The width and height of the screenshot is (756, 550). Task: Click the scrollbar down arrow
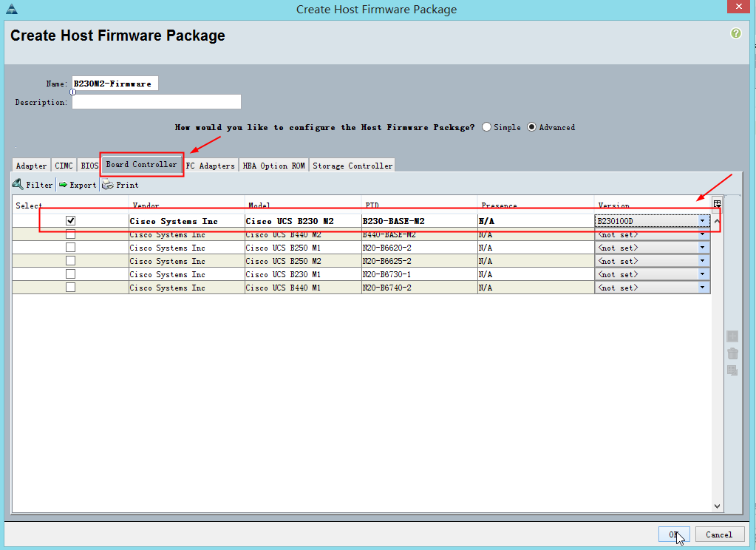coord(717,506)
